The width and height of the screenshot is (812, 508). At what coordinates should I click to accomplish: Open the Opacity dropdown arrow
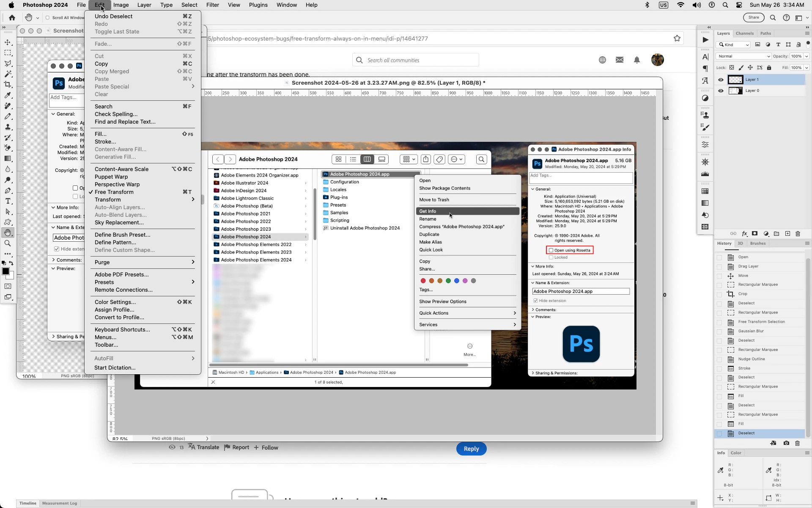[807, 56]
